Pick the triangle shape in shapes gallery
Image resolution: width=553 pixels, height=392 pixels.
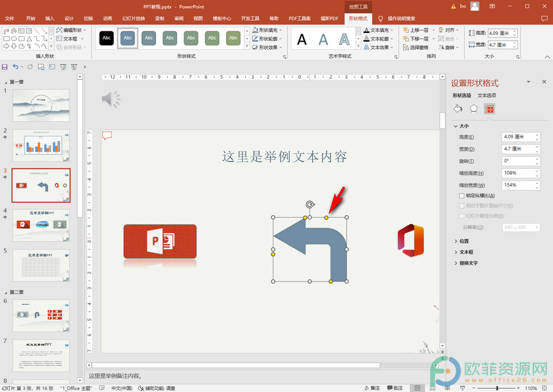click(29, 39)
